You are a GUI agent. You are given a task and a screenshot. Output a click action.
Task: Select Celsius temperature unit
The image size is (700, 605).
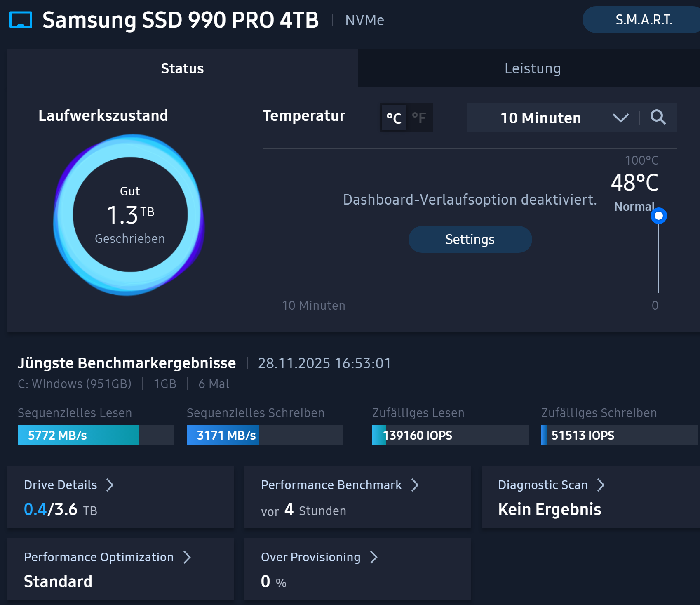click(x=394, y=118)
